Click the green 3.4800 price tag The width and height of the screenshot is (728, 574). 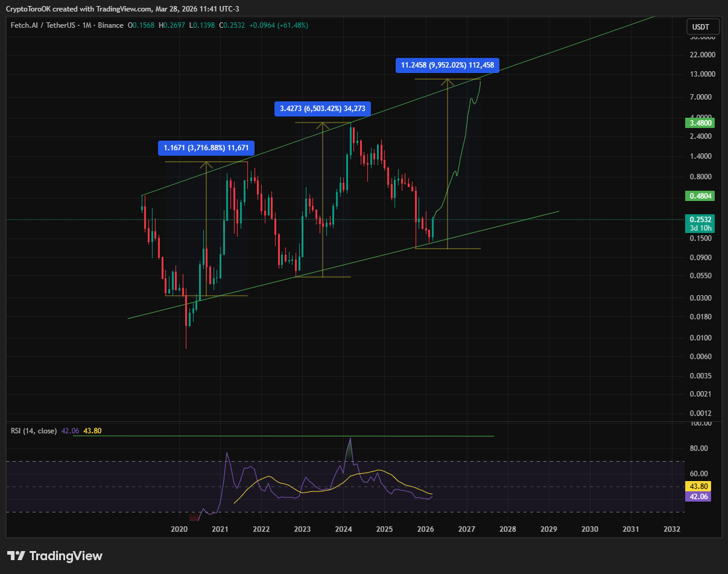pos(698,123)
